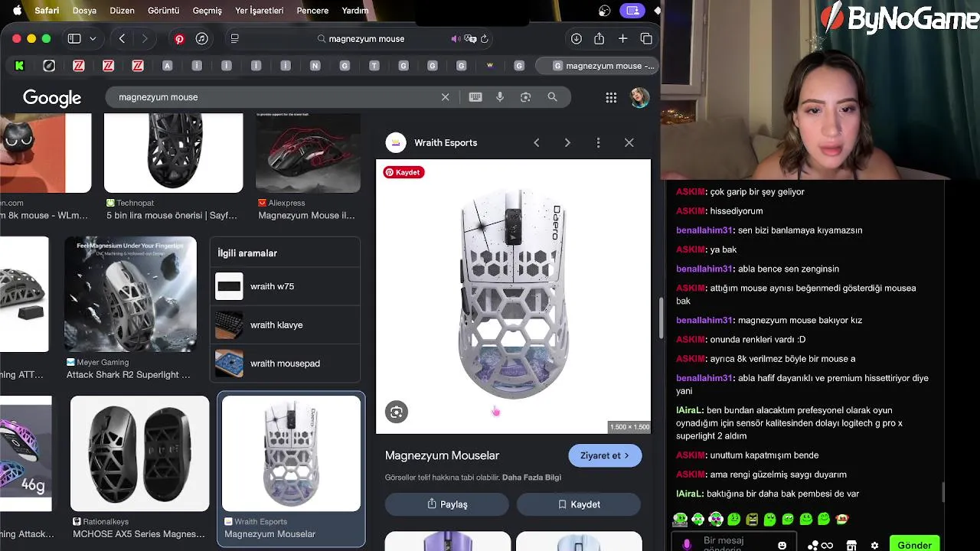
Task: Click the magnifier search icon in Google
Action: [552, 97]
